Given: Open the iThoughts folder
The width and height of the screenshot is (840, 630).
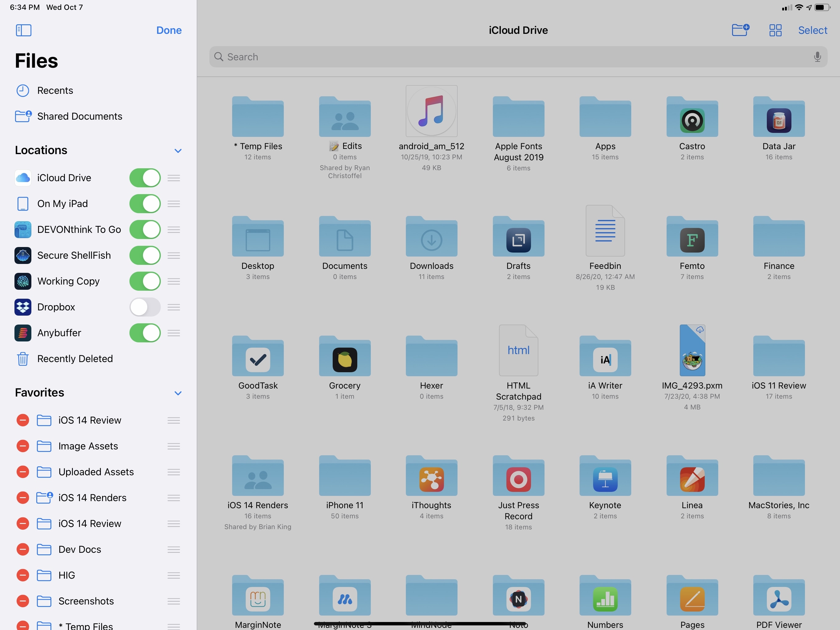Looking at the screenshot, I should point(431,476).
